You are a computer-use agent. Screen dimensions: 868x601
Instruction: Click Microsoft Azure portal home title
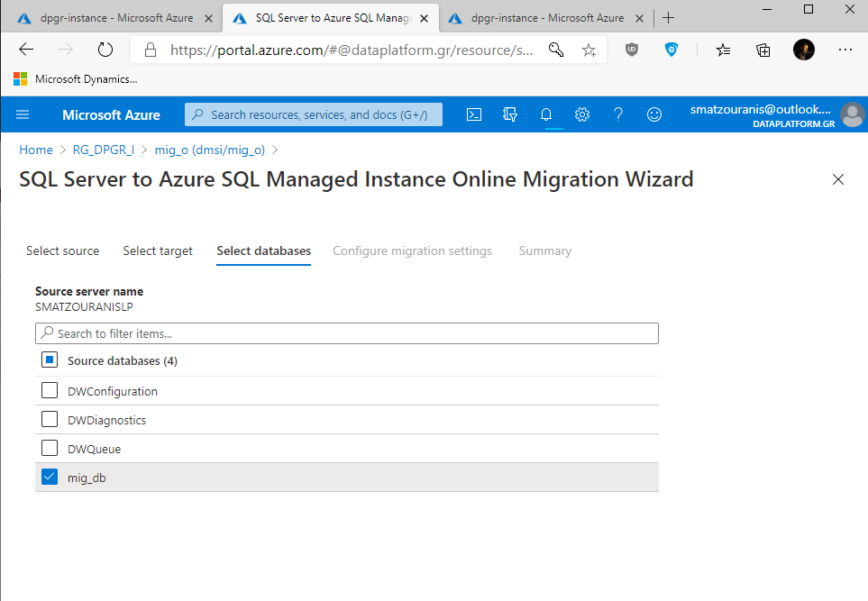(111, 115)
